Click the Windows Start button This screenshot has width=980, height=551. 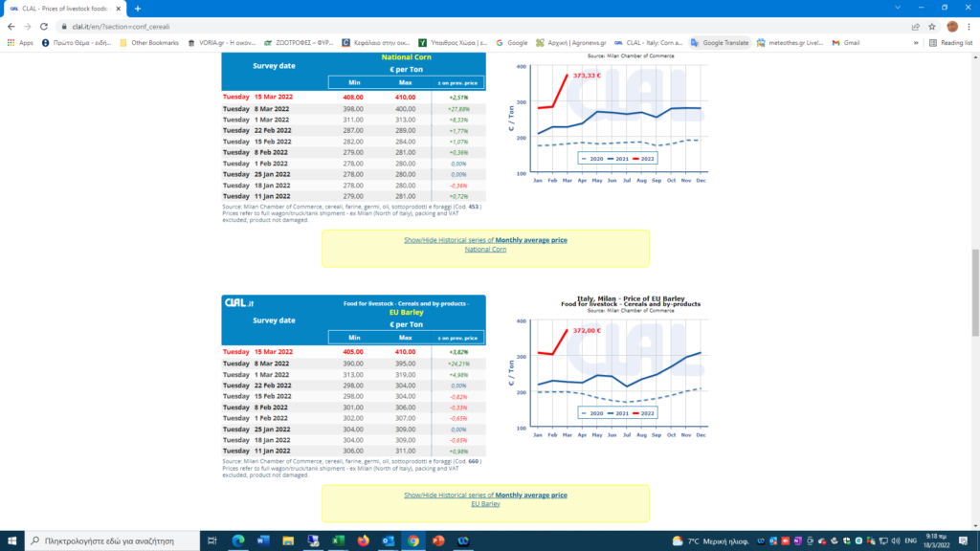click(x=11, y=540)
